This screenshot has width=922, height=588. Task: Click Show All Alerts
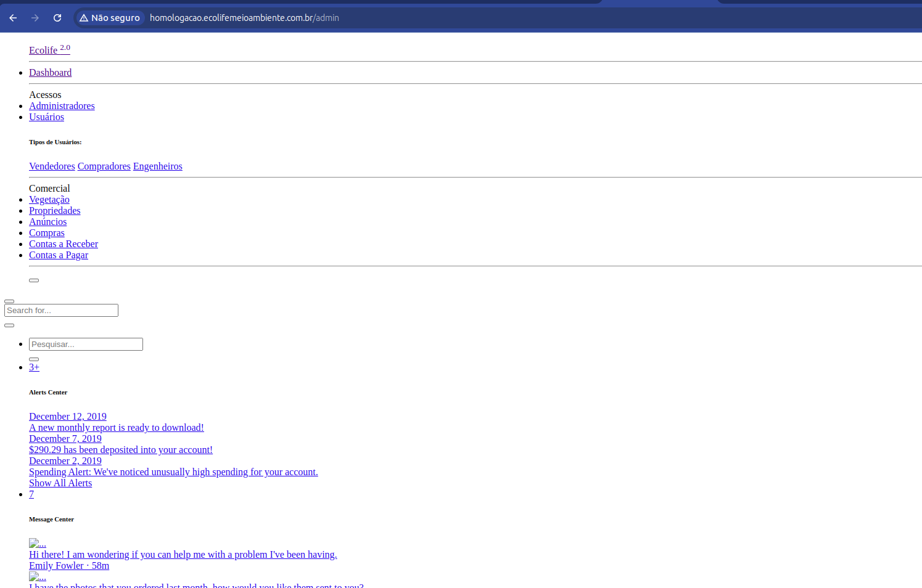point(60,483)
